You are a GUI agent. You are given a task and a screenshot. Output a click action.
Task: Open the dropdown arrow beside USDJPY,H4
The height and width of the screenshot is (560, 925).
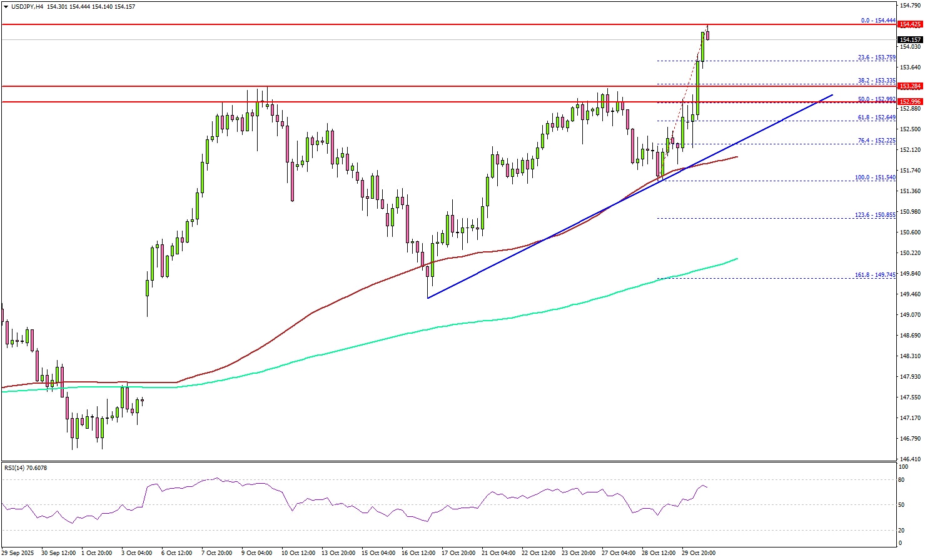5,7
